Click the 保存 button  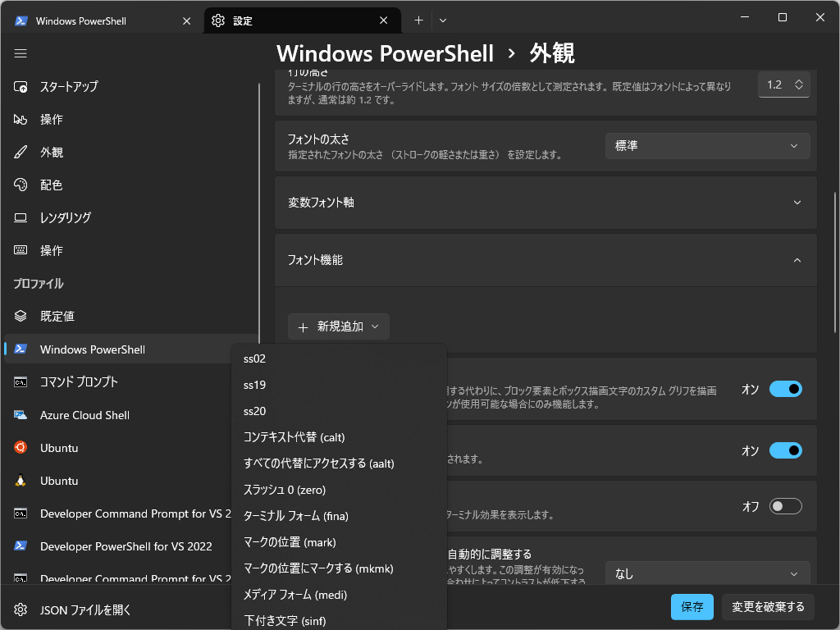pos(692,606)
